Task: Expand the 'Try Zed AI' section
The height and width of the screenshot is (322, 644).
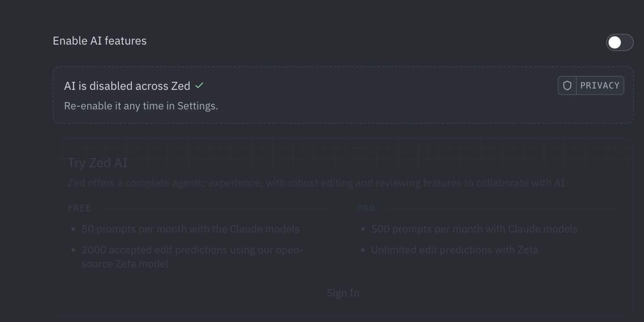Action: 97,162
